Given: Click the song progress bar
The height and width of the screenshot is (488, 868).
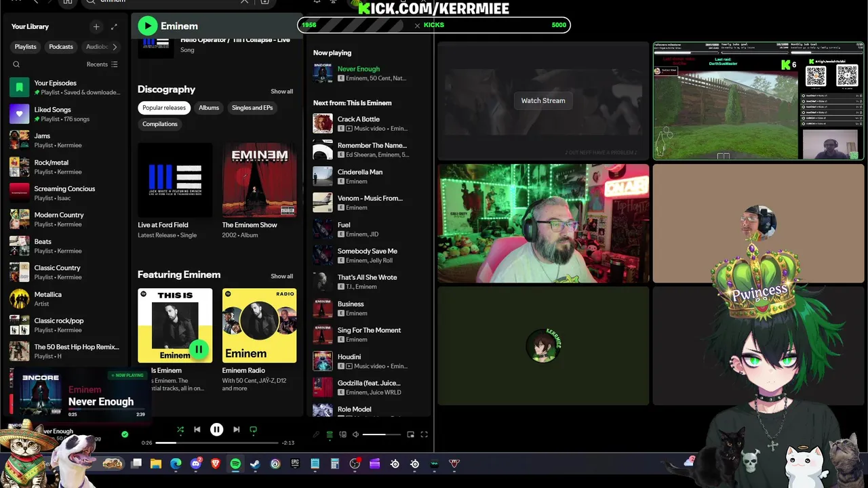Looking at the screenshot, I should [217, 443].
